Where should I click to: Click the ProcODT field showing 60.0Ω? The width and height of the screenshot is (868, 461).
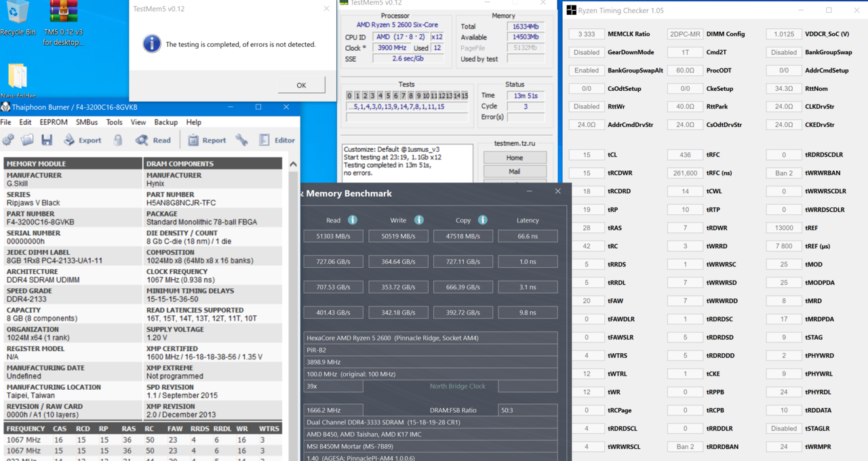point(685,71)
